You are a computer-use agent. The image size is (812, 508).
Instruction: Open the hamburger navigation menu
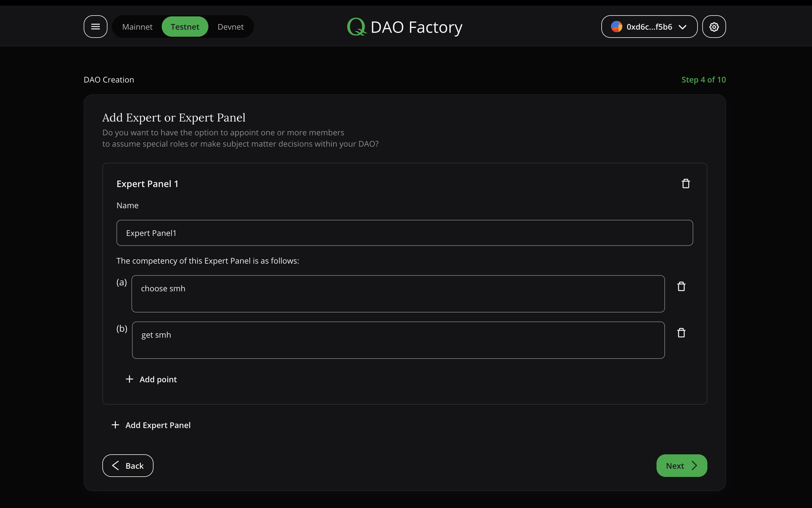[x=95, y=27]
